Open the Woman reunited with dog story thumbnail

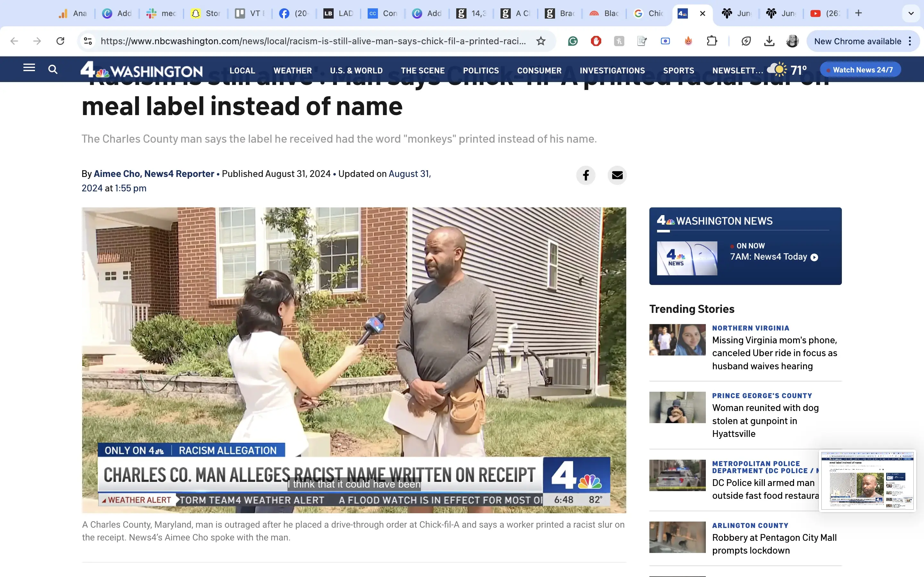pos(677,407)
